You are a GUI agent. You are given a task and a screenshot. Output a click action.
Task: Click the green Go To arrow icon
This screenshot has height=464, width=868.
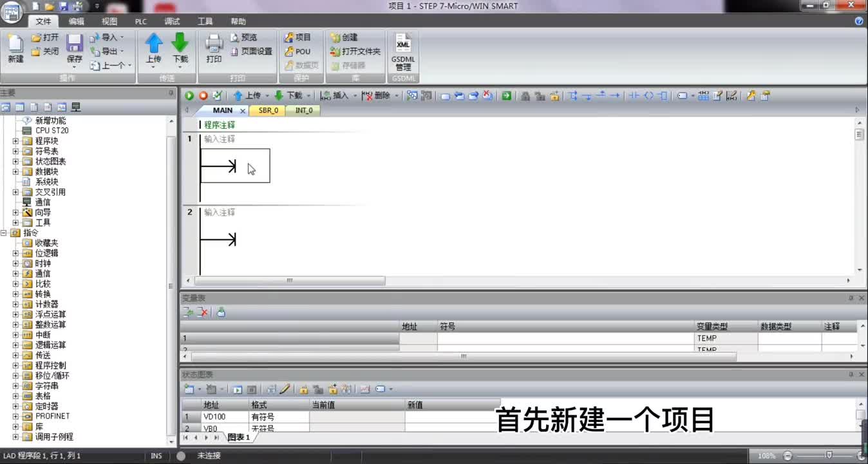coord(507,95)
